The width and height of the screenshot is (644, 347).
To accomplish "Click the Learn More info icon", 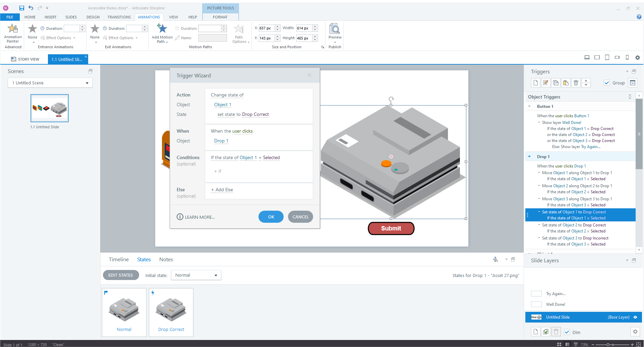I will point(180,217).
